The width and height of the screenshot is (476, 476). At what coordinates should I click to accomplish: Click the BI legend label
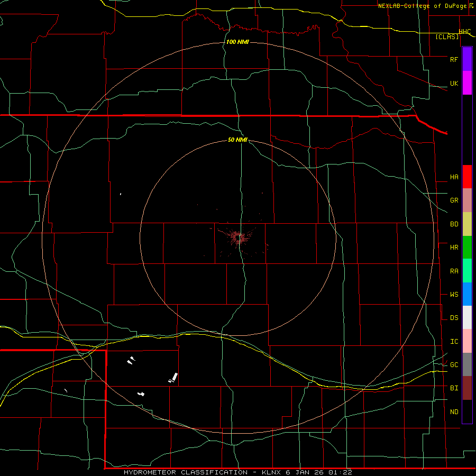tap(454, 388)
